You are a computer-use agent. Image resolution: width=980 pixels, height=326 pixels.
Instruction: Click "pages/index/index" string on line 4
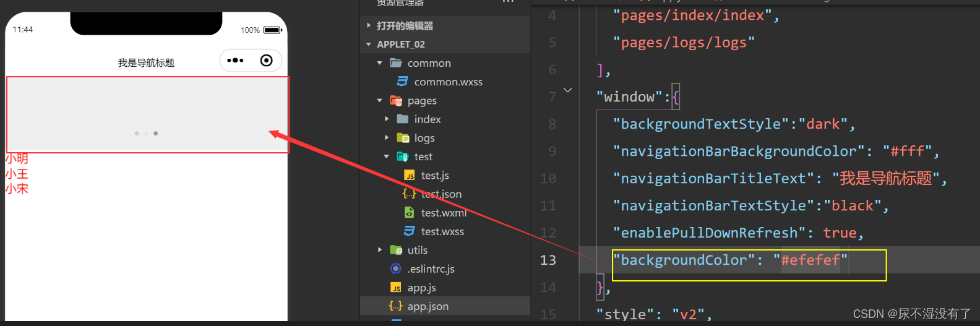692,15
